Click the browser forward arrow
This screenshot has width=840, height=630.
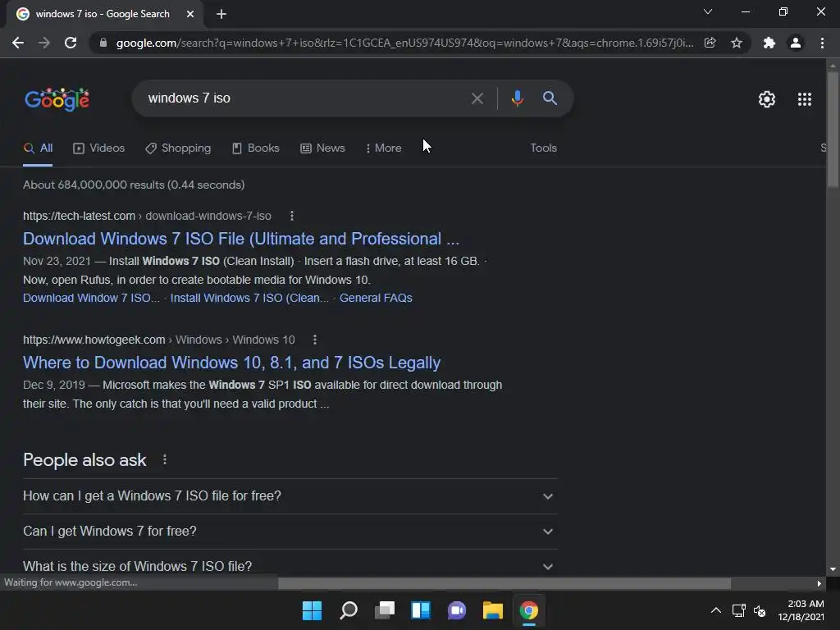(44, 43)
